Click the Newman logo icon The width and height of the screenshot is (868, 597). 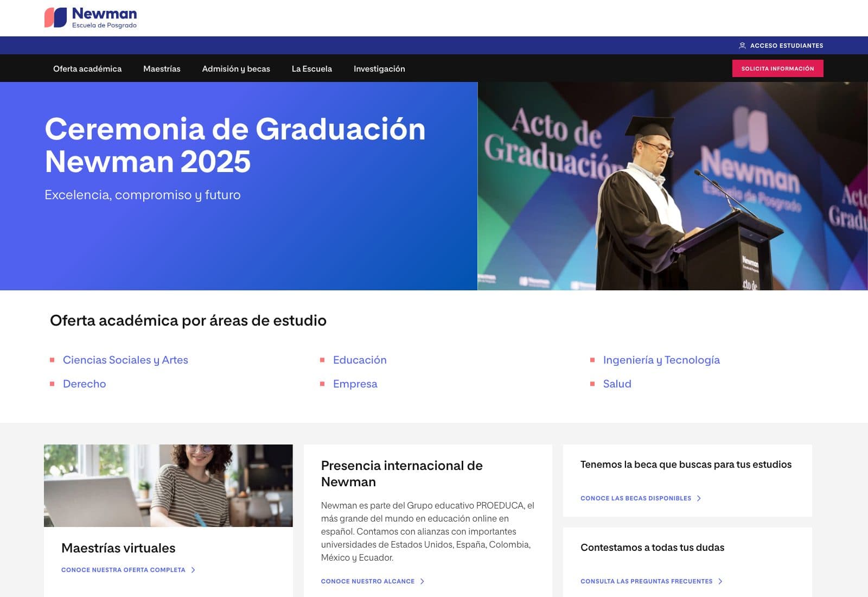coord(55,18)
